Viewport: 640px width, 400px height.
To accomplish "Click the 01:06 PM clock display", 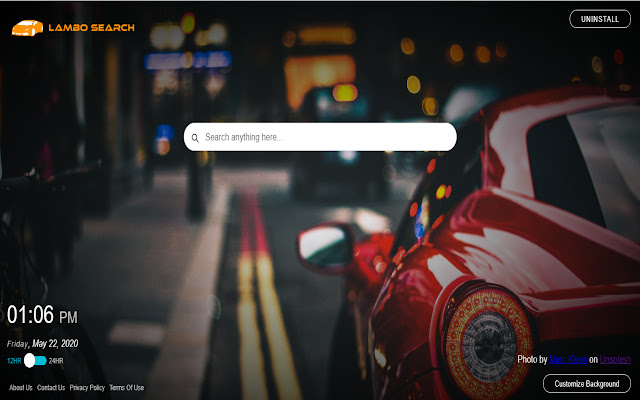I will tap(42, 315).
